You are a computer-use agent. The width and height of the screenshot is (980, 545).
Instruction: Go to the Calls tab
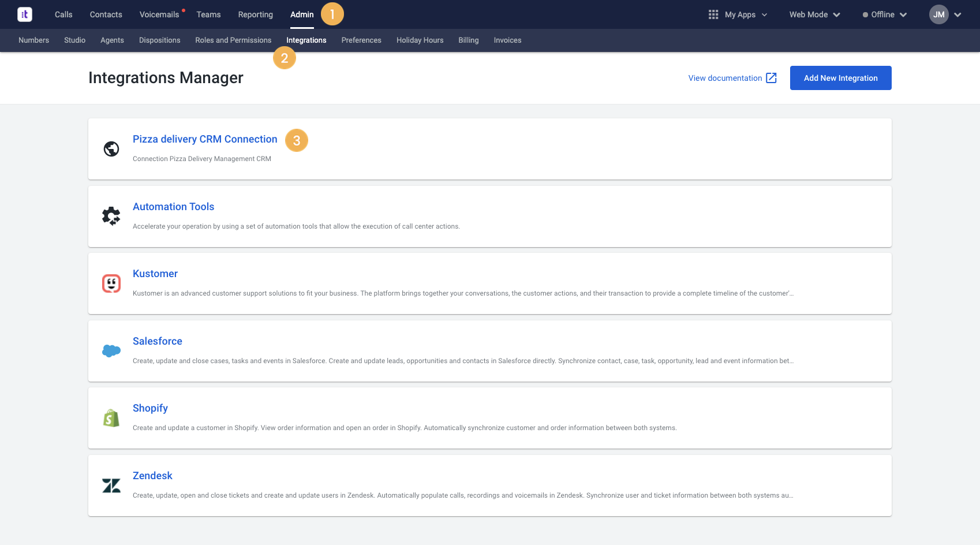pos(63,14)
